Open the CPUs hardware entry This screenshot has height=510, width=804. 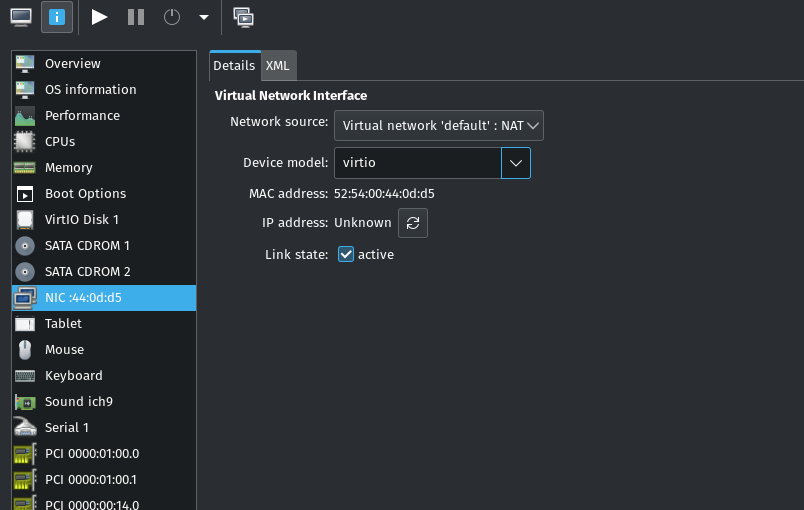pyautogui.click(x=60, y=142)
